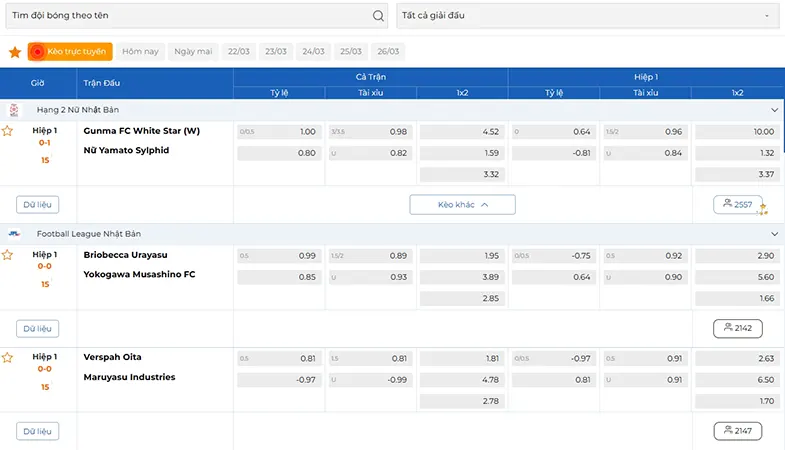Select Maruyasu under odds -0.99
This screenshot has width=785, height=450.
pos(370,380)
